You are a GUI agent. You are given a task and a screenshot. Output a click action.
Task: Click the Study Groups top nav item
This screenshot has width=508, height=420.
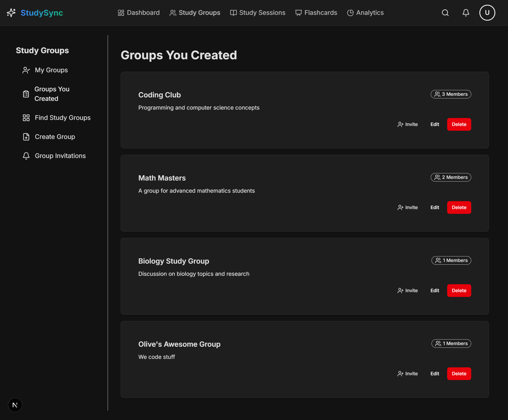coord(195,13)
